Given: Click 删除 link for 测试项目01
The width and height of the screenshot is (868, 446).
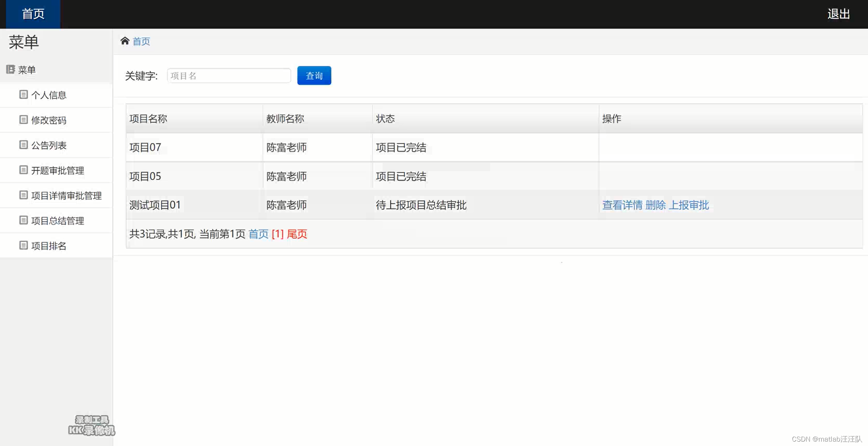Looking at the screenshot, I should pos(655,205).
